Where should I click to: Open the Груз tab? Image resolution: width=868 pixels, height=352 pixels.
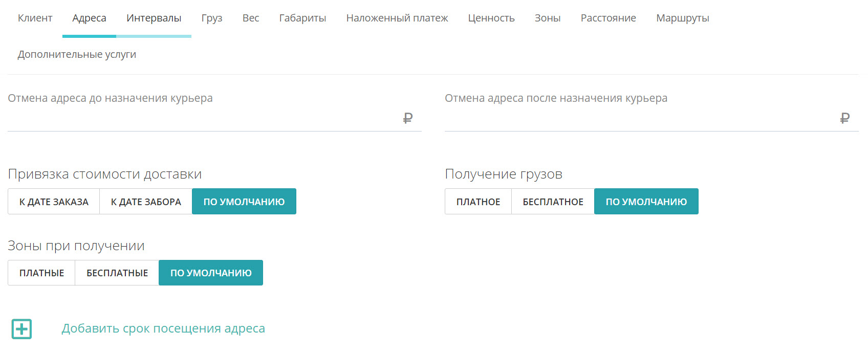coord(212,18)
